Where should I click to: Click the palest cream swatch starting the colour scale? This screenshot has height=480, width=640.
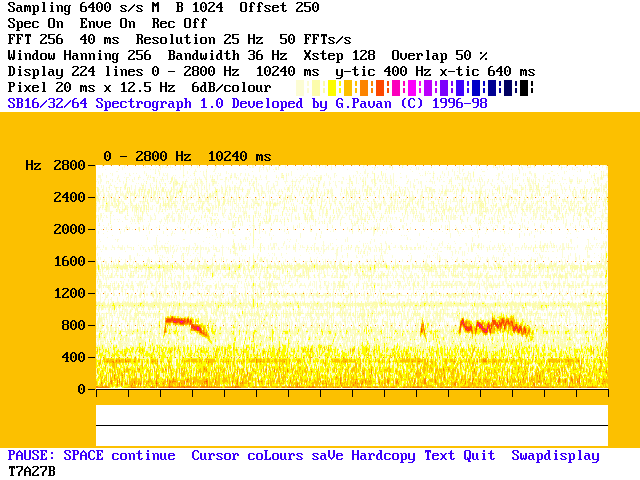(x=300, y=88)
